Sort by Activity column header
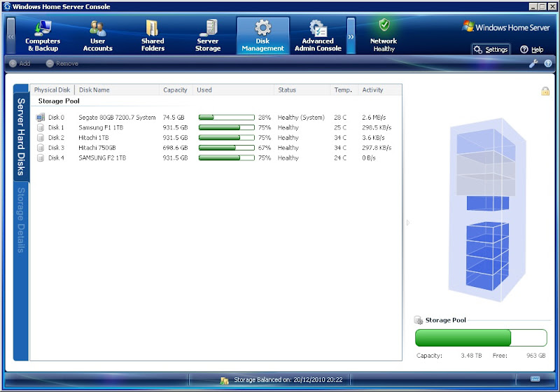Screen dimensions: 560x392 point(379,90)
